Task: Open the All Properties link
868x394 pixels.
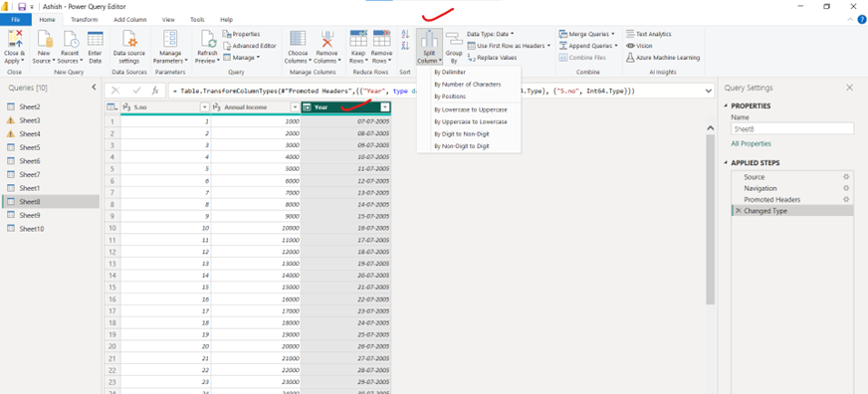Action: (x=752, y=144)
